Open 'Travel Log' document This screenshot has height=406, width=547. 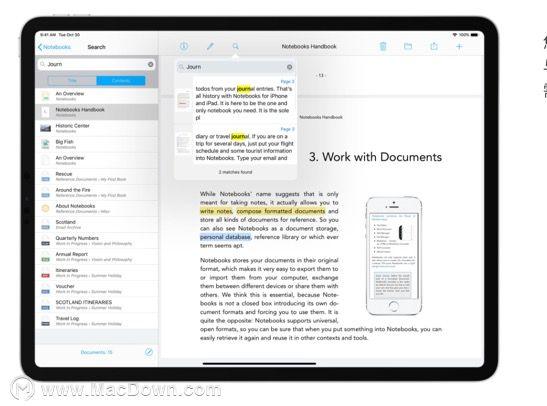coord(97,321)
